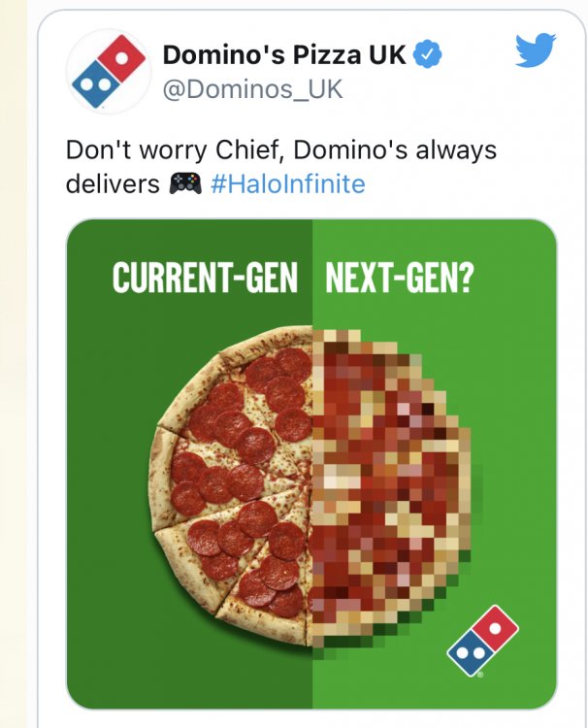The height and width of the screenshot is (728, 588).
Task: Open the #HaloInfinite hashtag
Action: (287, 183)
